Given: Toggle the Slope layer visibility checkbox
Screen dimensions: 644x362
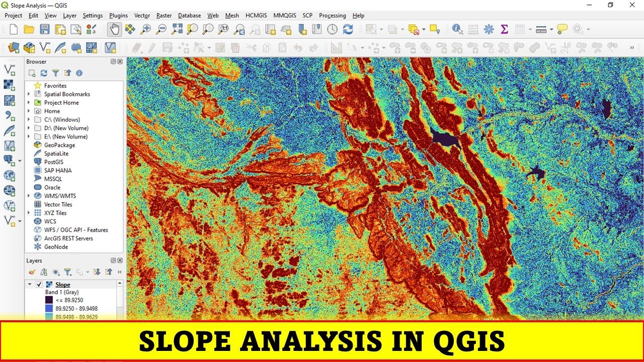Looking at the screenshot, I should [x=39, y=285].
